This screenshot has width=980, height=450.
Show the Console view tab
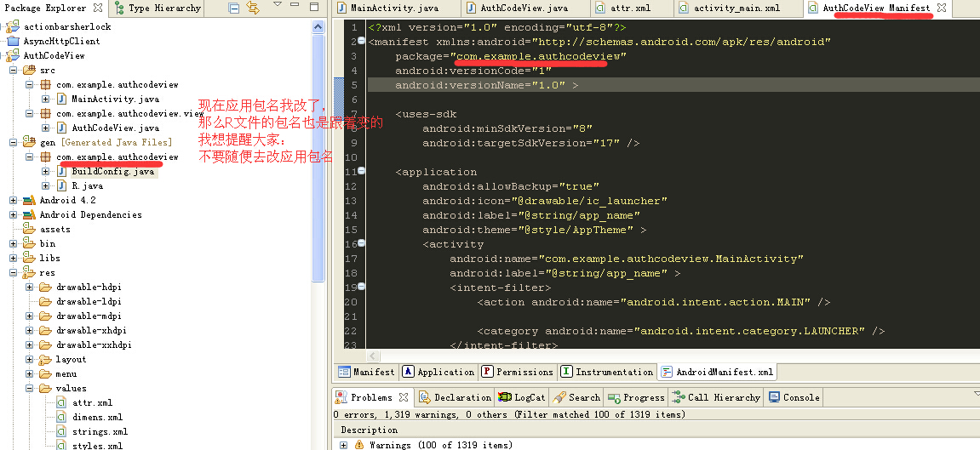click(x=794, y=397)
